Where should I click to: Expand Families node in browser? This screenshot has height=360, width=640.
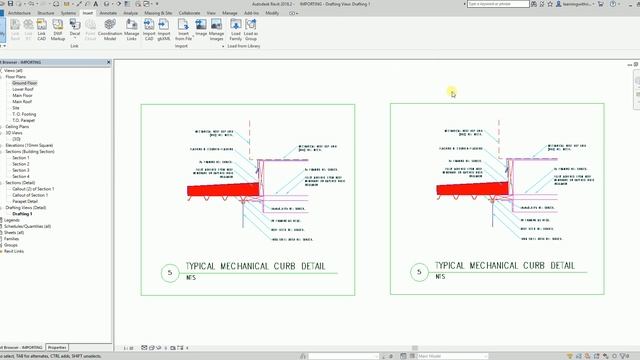tap(11, 238)
